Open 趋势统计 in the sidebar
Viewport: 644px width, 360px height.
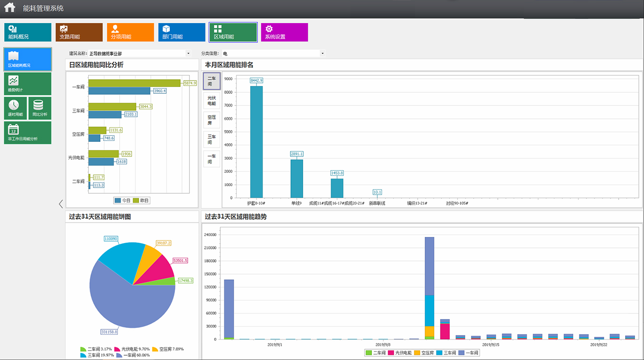pos(28,84)
